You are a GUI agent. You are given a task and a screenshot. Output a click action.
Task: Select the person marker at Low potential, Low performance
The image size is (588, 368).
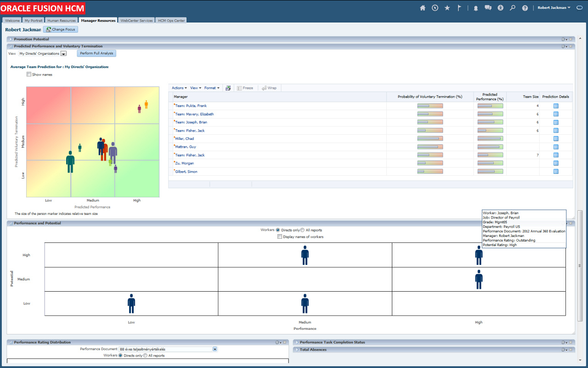tap(131, 304)
